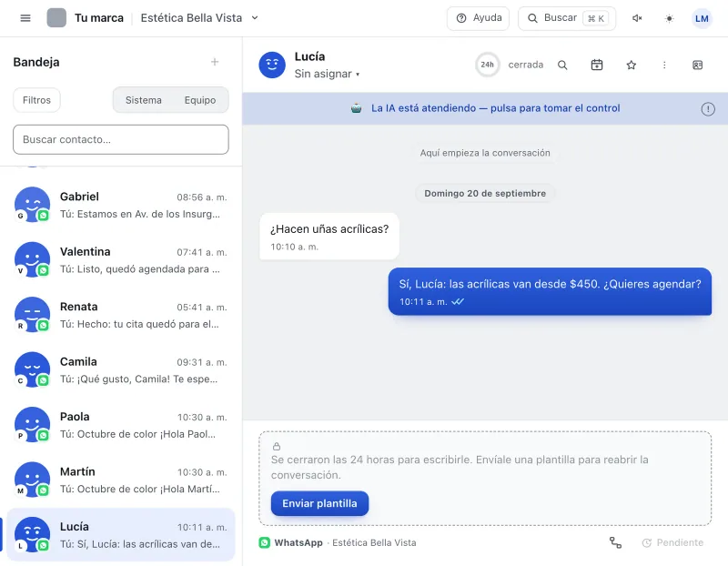Screen dimensions: 728x566
Task: Open the three-dot more options menu
Action: point(664,65)
